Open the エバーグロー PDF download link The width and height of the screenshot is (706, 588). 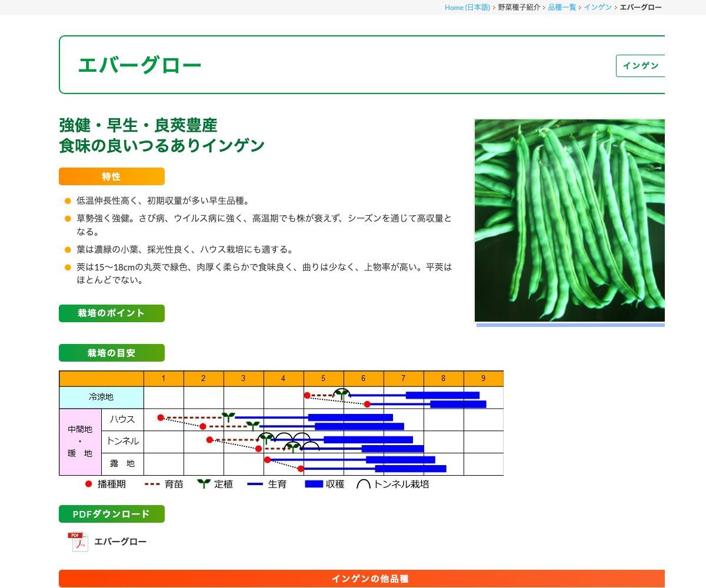(x=120, y=542)
